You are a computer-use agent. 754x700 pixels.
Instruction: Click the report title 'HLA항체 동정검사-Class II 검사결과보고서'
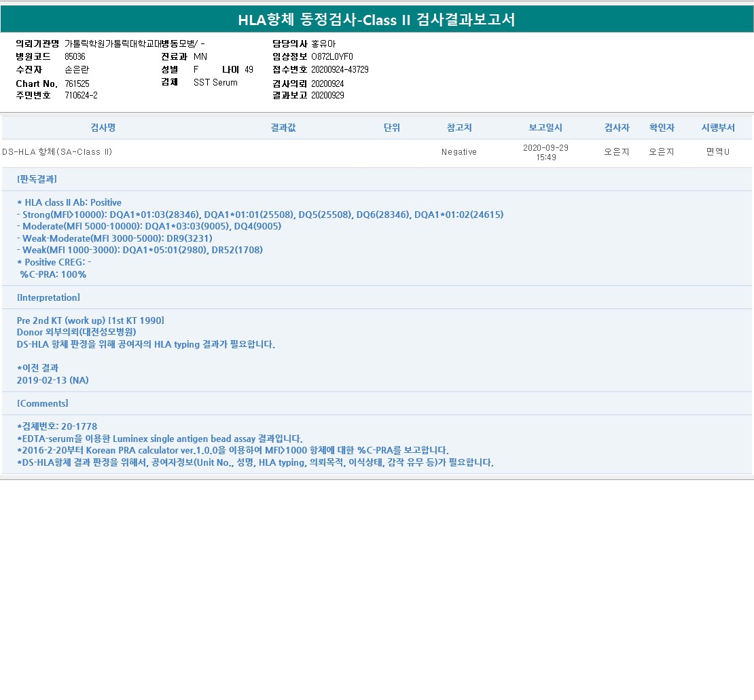(376, 20)
